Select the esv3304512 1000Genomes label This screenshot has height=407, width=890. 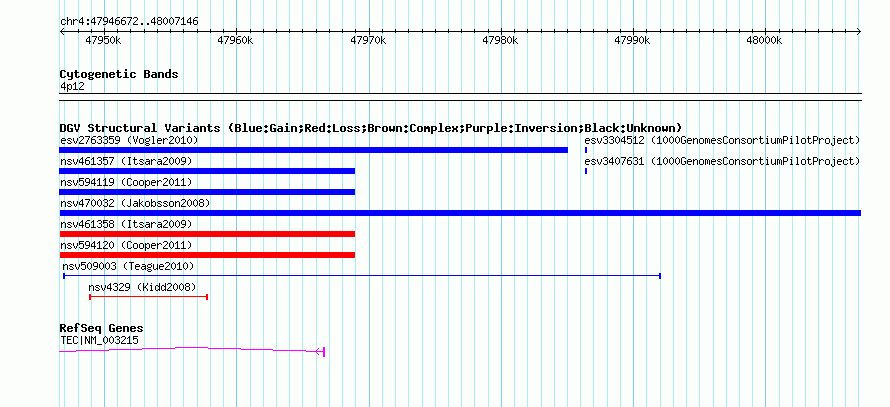click(722, 140)
